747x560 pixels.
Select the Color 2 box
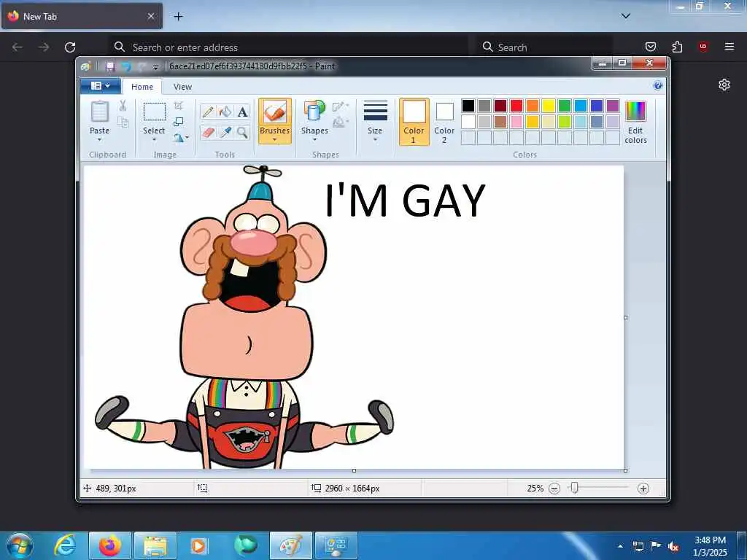[x=444, y=122]
